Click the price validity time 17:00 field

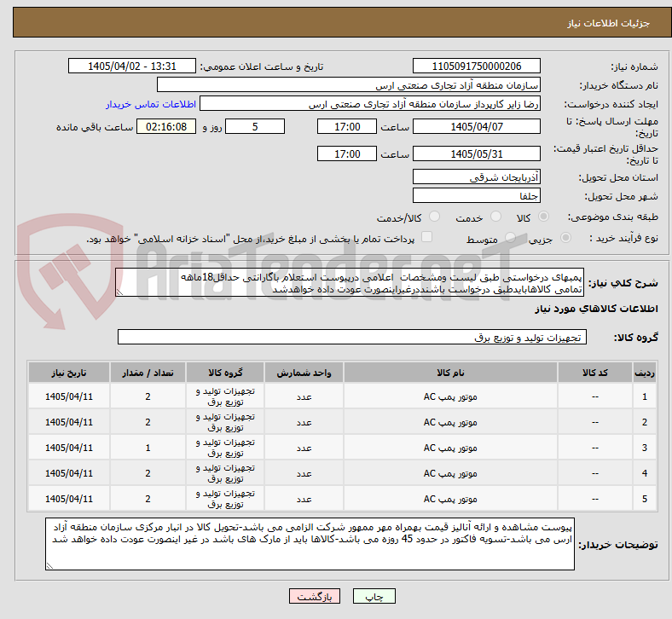coord(347,153)
